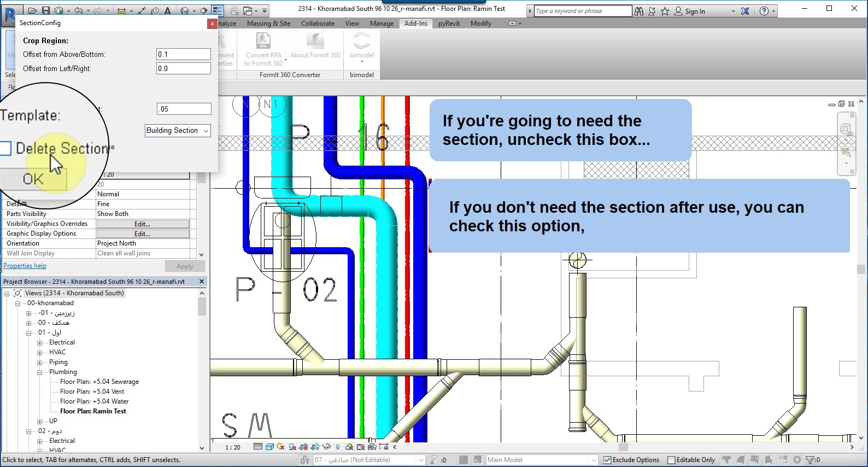Open the Help question mark icon
The height and width of the screenshot is (467, 868).
point(764,11)
